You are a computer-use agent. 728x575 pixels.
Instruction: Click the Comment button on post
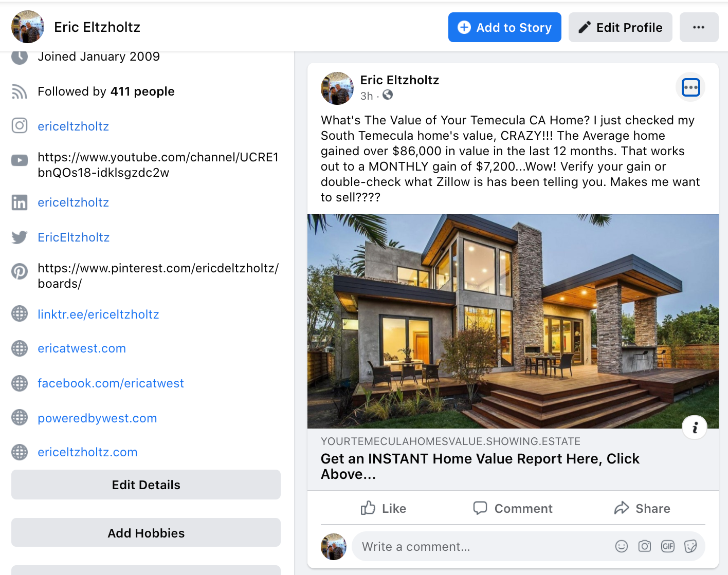click(513, 508)
